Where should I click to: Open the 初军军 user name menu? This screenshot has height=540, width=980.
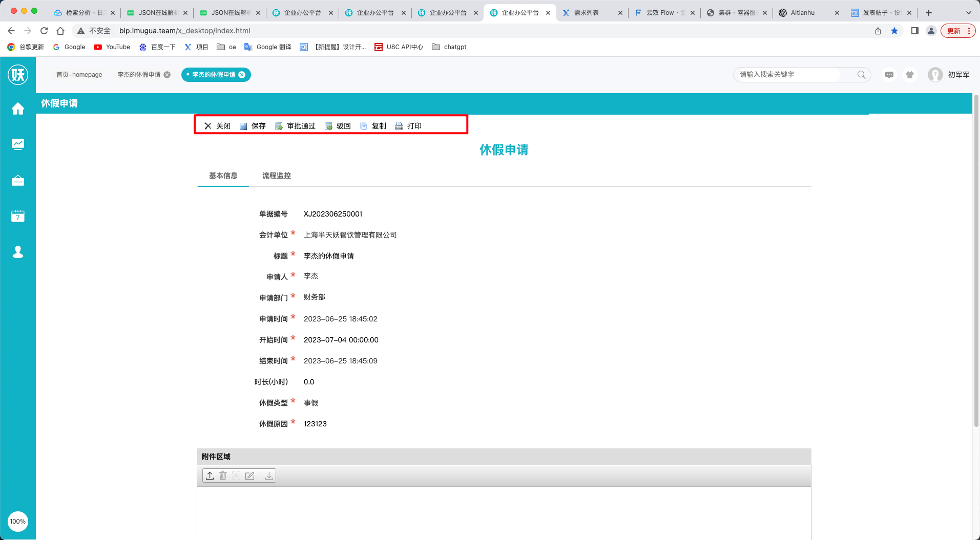point(959,75)
